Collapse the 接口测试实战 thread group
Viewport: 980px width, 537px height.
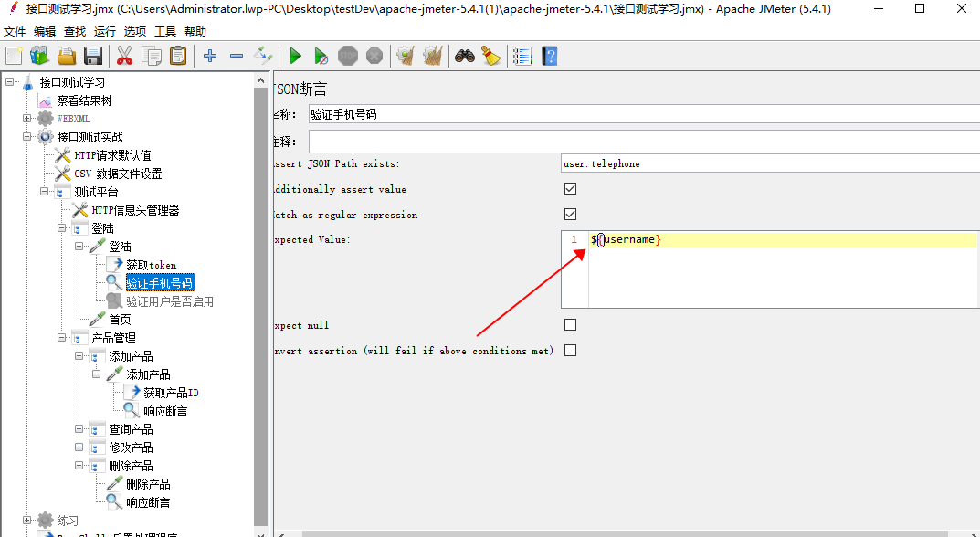point(26,136)
